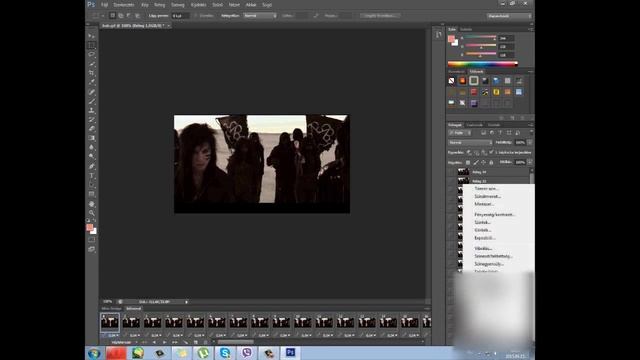
Task: Open frame 1 delay time dropdown
Action: click(112, 335)
